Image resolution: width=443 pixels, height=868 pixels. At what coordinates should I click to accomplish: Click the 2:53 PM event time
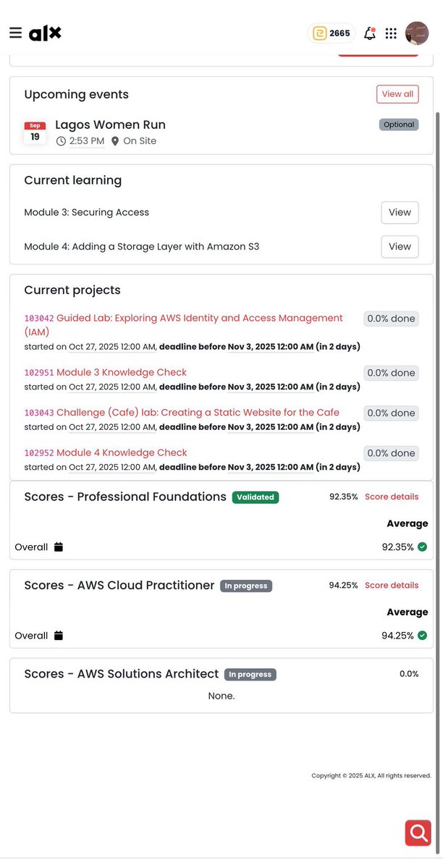86,141
